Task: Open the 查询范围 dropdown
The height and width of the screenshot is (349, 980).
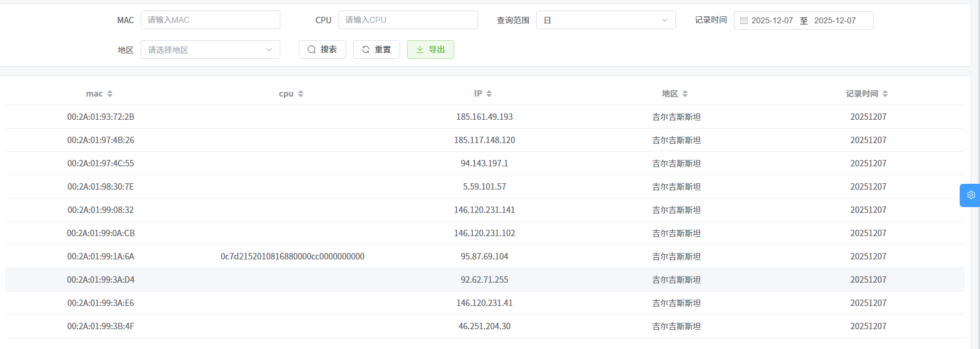Action: point(605,20)
